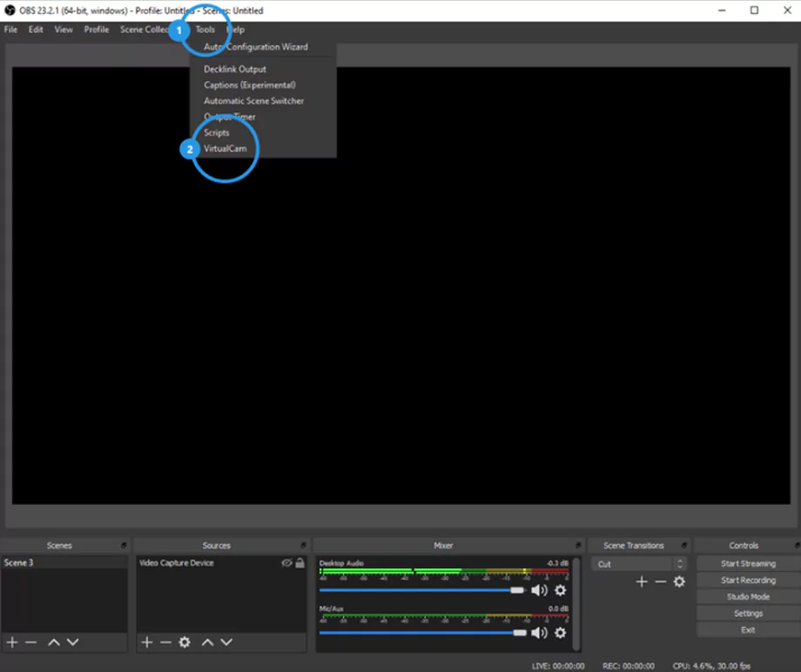Toggle the lock on Video Capture Device
801x672 pixels.
pos(300,563)
